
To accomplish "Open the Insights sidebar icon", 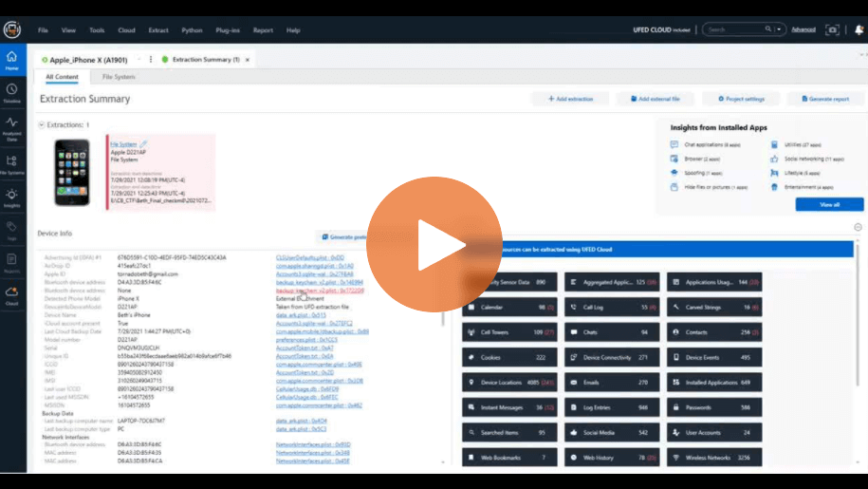I will [11, 197].
